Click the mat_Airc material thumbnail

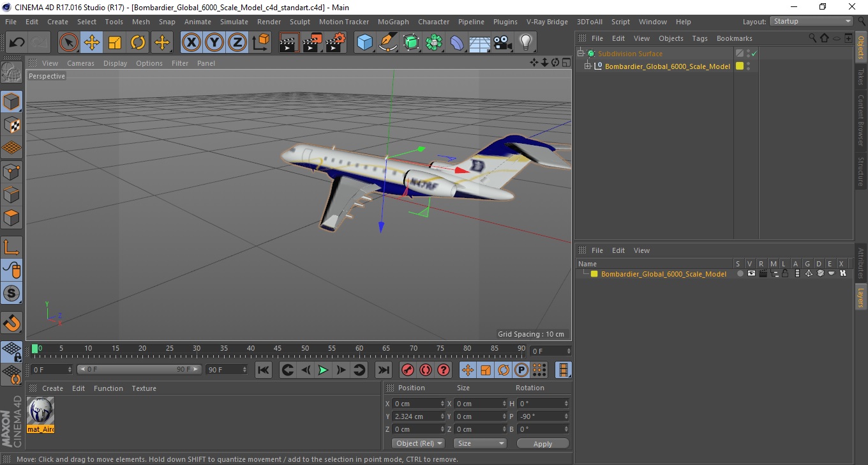coord(41,415)
